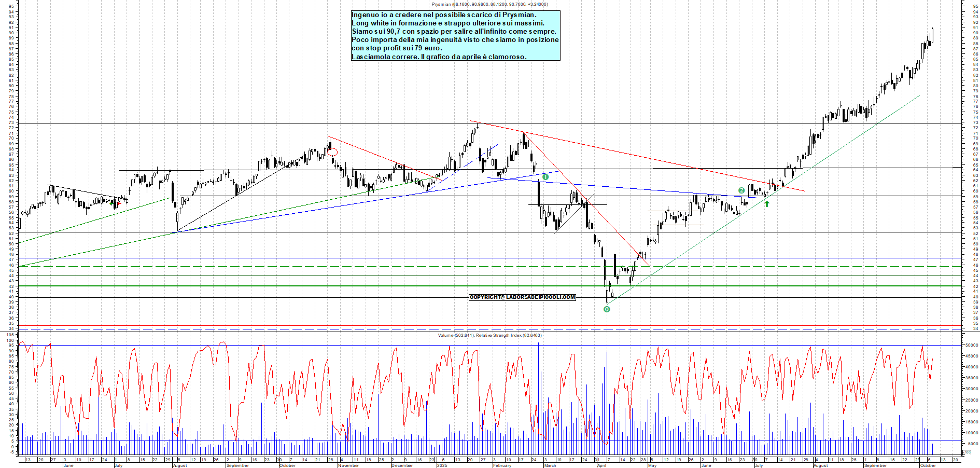Click the Volume and Relative Strength Index label
Viewport: 980px width, 468px height.
coord(489,335)
